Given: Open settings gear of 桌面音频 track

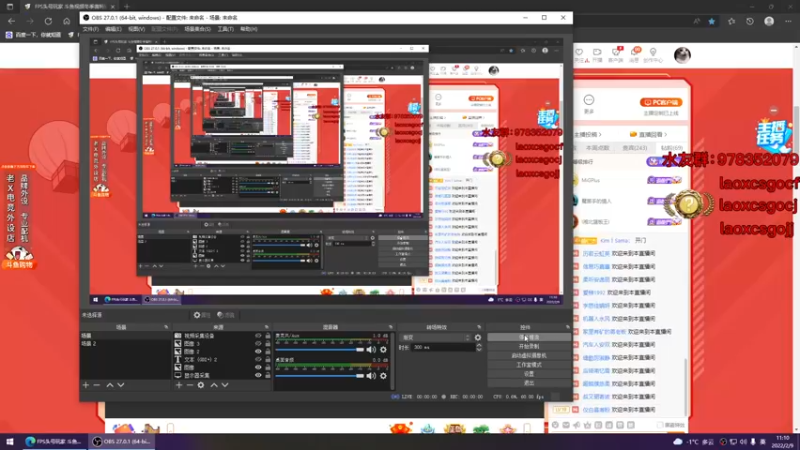Looking at the screenshot, I should pos(383,376).
